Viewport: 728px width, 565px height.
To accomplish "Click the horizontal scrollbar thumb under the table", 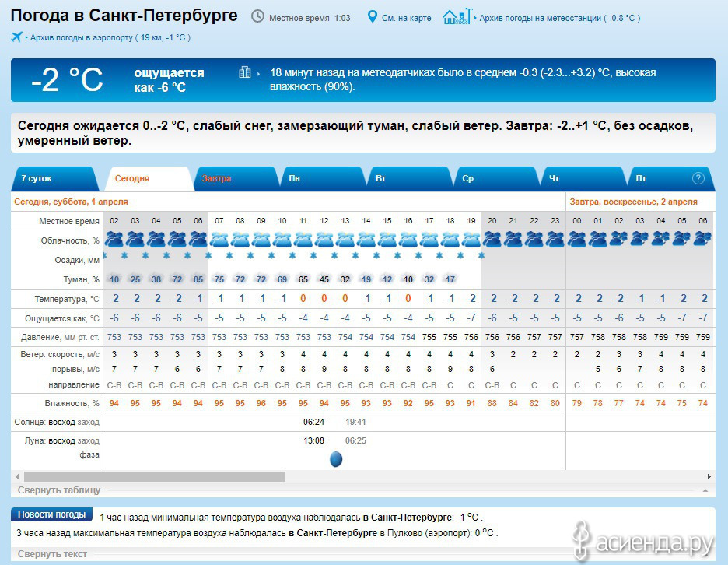I will [155, 477].
